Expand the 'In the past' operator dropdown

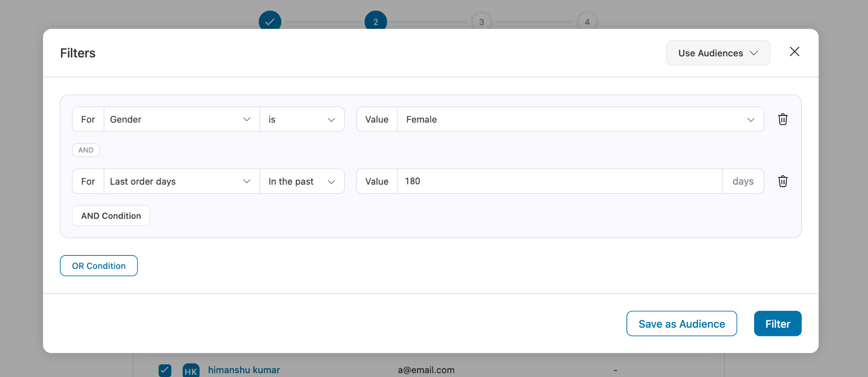[x=302, y=181]
